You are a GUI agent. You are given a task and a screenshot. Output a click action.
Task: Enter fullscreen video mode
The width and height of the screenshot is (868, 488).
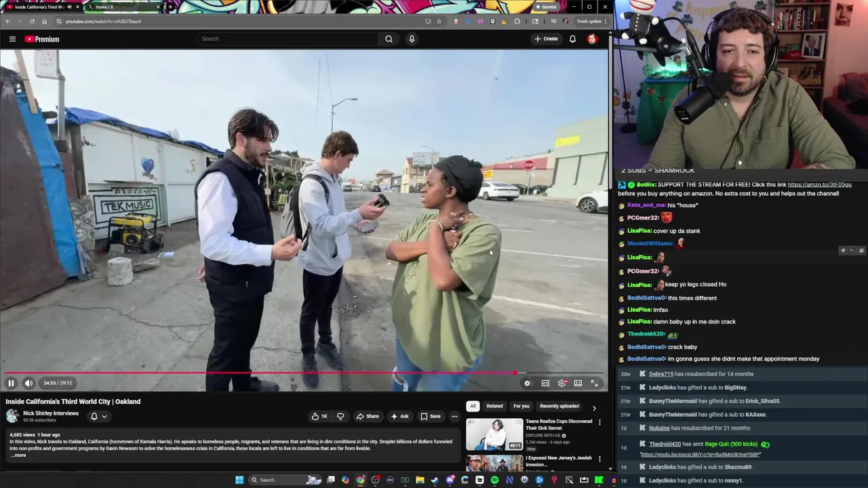click(594, 383)
